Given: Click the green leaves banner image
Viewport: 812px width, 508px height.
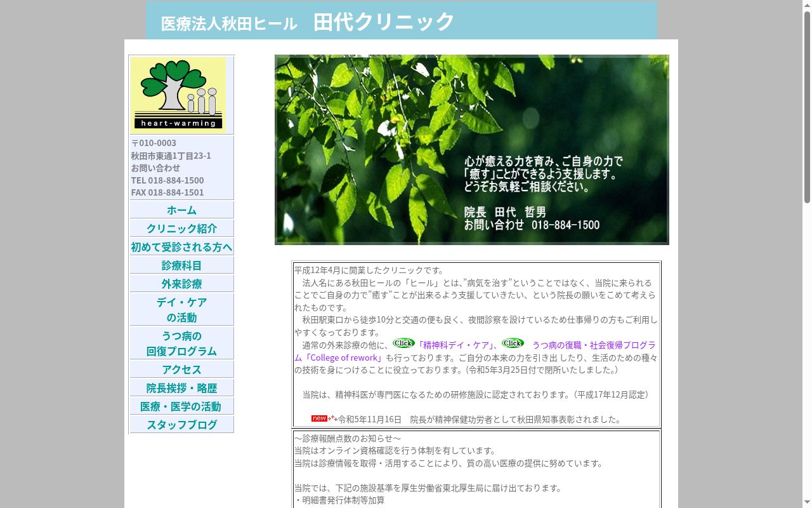Looking at the screenshot, I should pyautogui.click(x=472, y=150).
